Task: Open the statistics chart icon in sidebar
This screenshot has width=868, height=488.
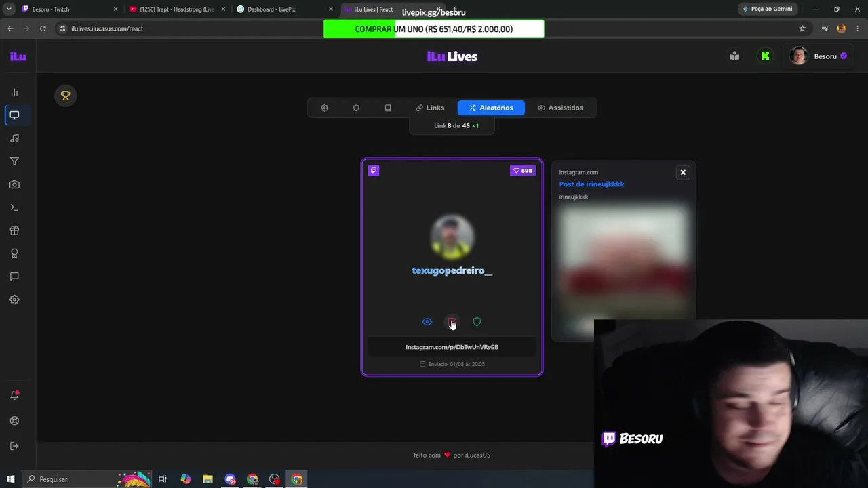Action: [x=14, y=92]
